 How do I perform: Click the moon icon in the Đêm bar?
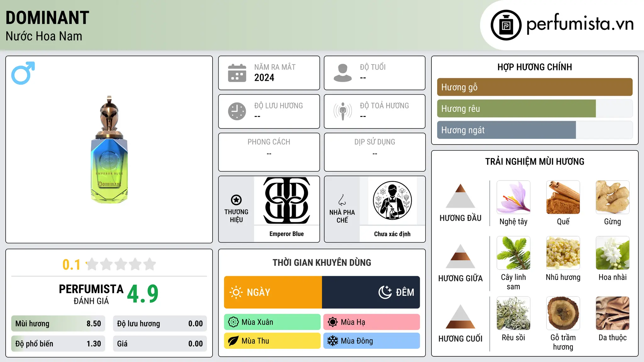385,292
